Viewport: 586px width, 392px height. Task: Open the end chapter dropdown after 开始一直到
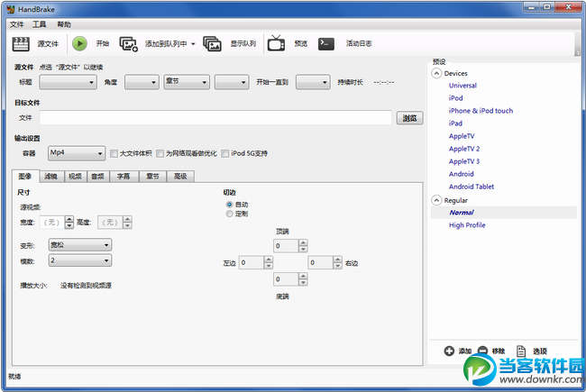point(313,82)
